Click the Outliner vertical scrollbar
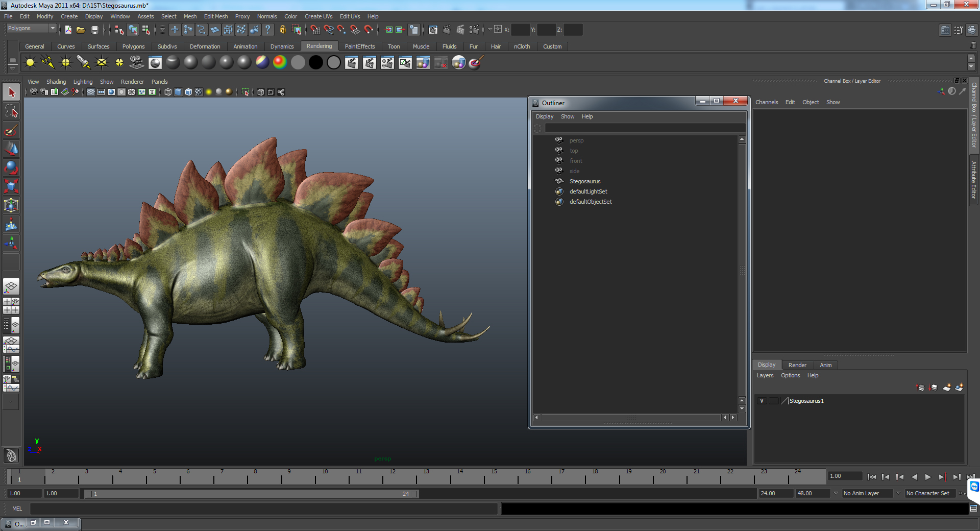Viewport: 980px width, 531px height. coord(742,269)
